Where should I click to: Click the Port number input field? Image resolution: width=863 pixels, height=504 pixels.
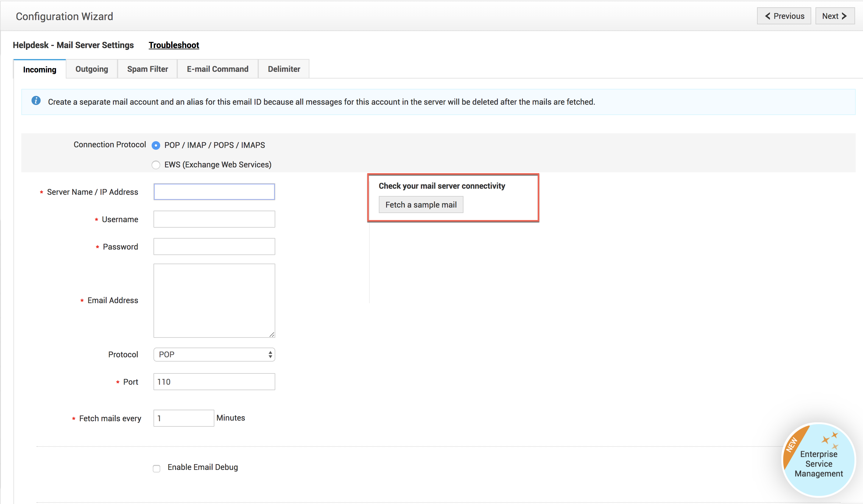coord(214,382)
